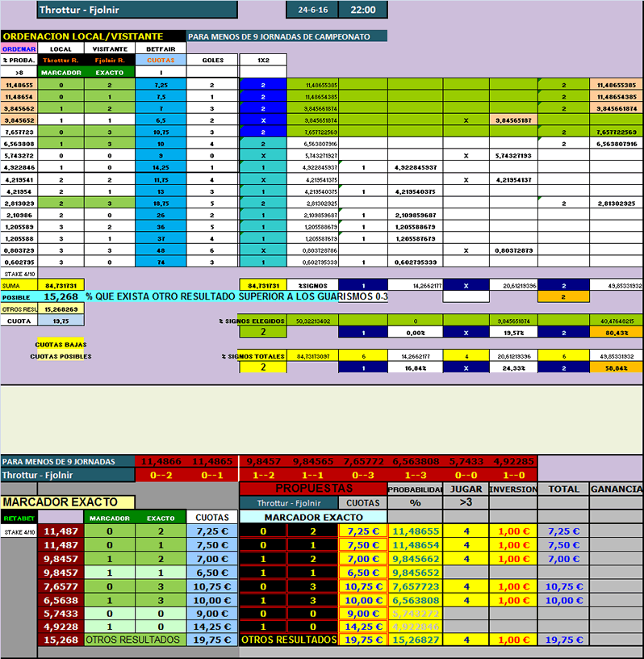Click the red 0--3 score cell
The height and width of the screenshot is (659, 644).
363,476
